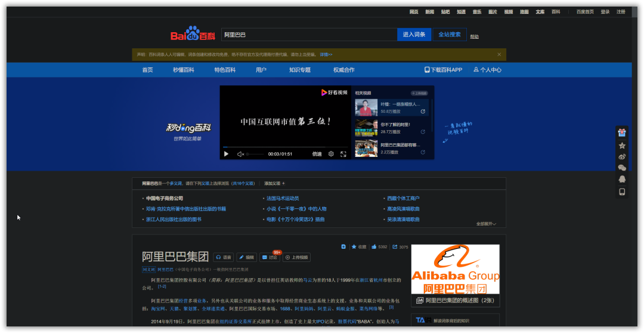Click share icon on 28.7万播放 video
The image size is (644, 333).
[x=423, y=132]
